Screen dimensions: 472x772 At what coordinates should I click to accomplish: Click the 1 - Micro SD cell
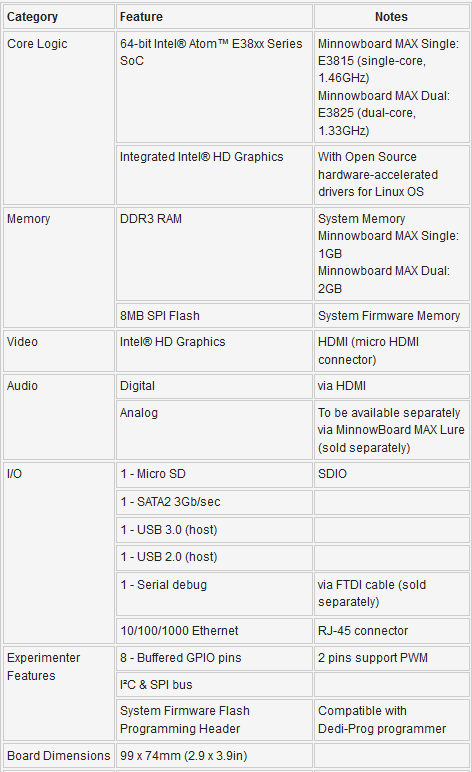click(x=214, y=475)
